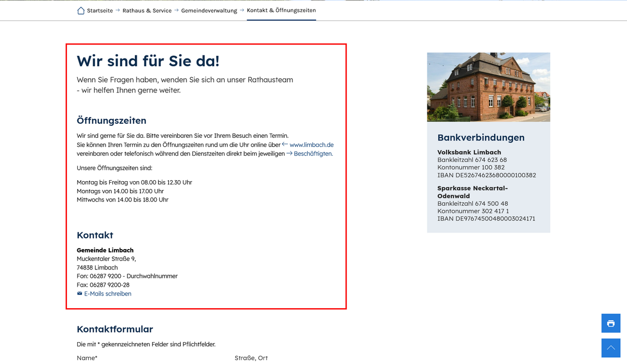Click the Straße, Ort field label

(251, 358)
